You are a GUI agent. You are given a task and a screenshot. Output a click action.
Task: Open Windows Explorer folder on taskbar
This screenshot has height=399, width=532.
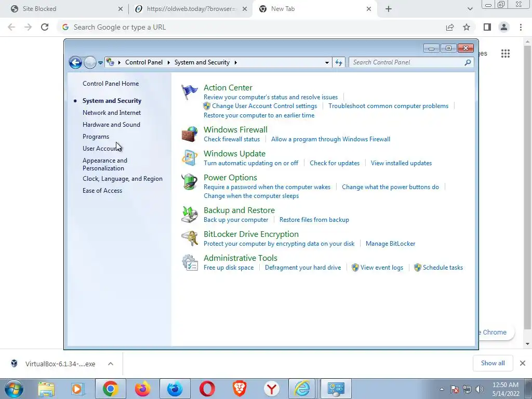pos(46,389)
